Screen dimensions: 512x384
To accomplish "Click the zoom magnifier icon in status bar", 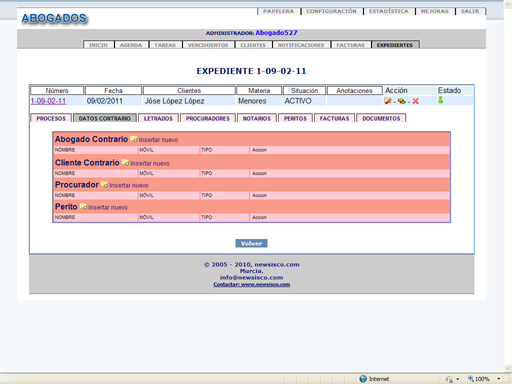I will [471, 379].
